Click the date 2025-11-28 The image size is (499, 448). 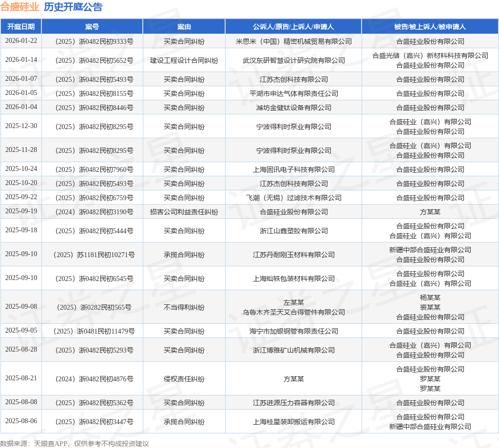(x=21, y=149)
